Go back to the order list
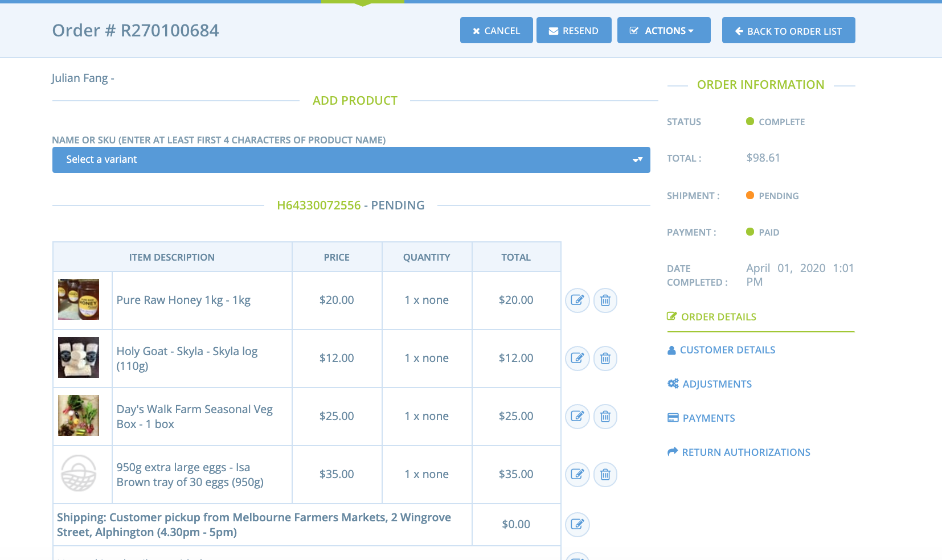Viewport: 942px width, 560px height. tap(789, 30)
